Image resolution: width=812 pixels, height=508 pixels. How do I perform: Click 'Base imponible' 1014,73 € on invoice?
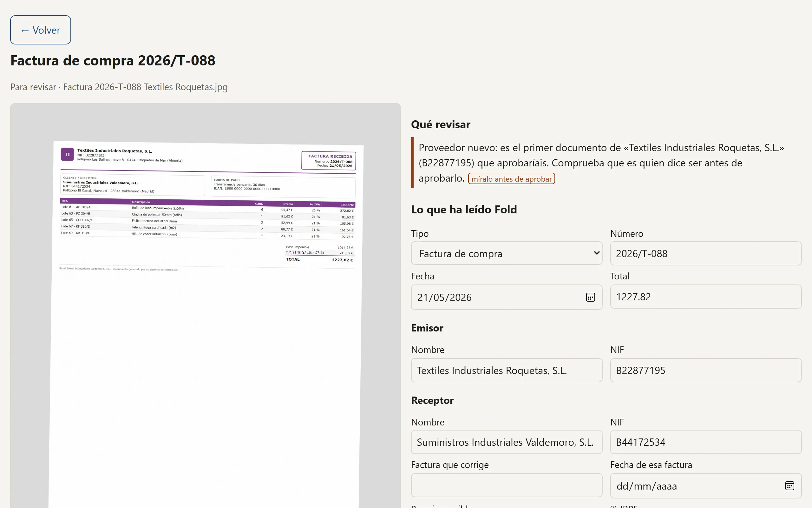pos(319,247)
